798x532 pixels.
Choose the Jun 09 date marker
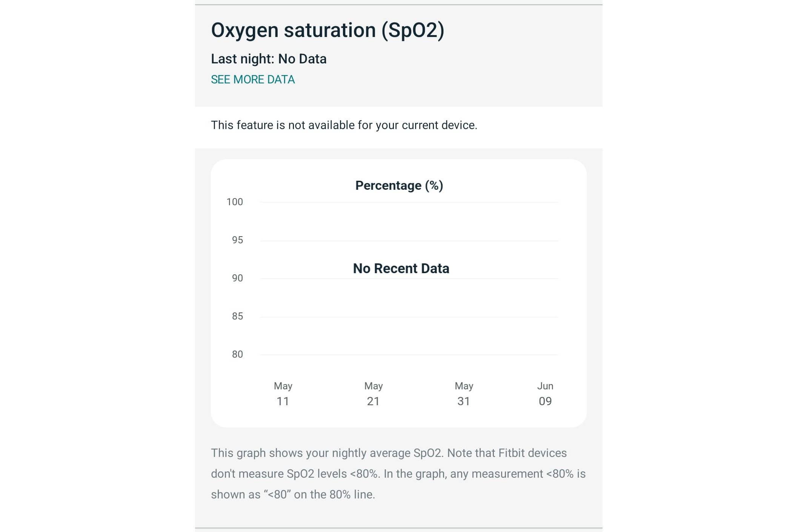(545, 394)
